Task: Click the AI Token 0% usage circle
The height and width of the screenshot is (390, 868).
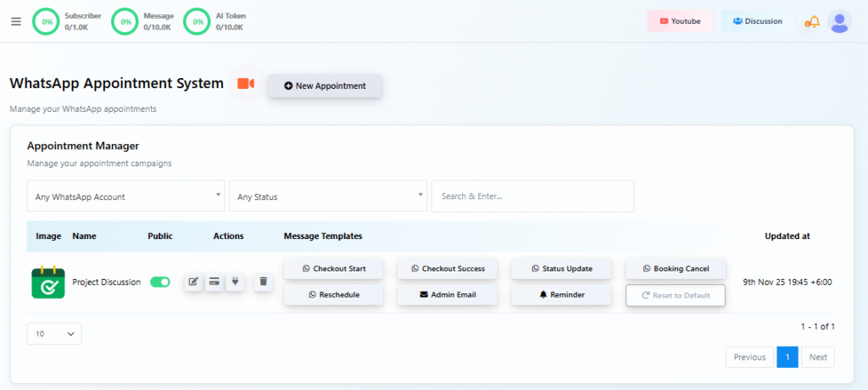Action: [197, 21]
